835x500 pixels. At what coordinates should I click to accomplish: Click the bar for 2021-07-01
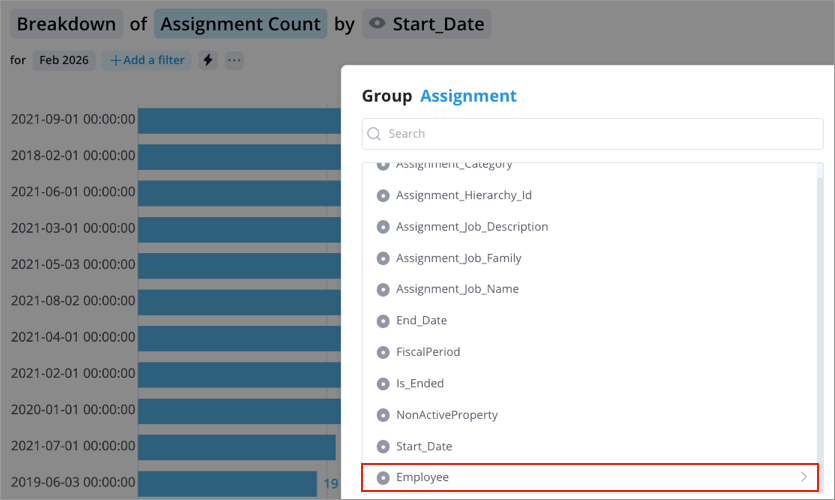(236, 447)
